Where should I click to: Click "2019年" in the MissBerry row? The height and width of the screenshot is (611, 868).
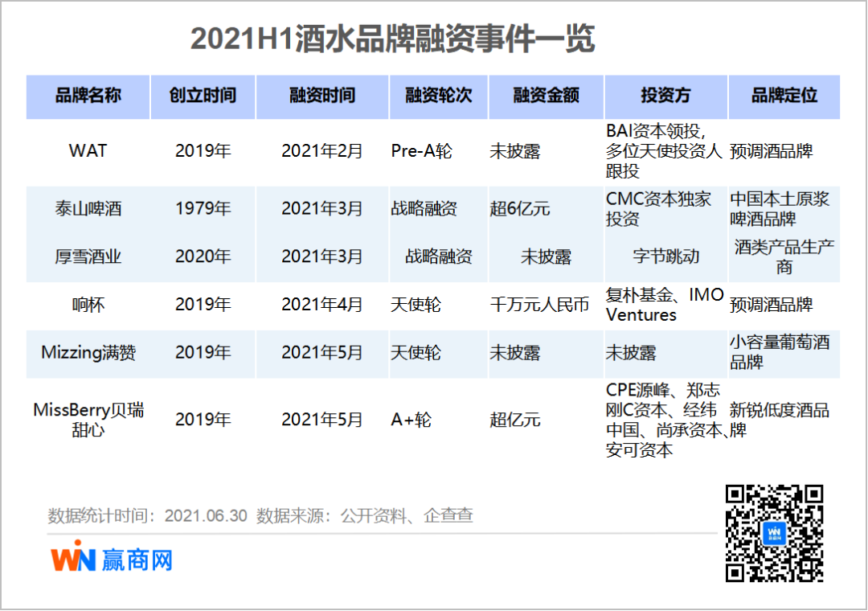(x=203, y=420)
